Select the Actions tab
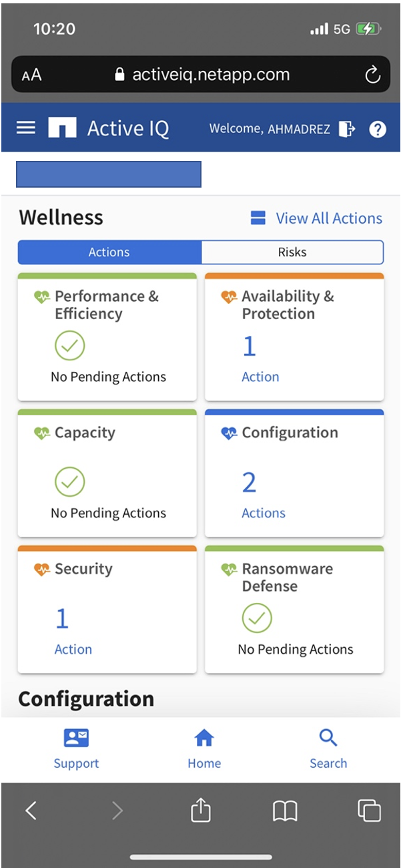The width and height of the screenshot is (403, 868). point(109,252)
